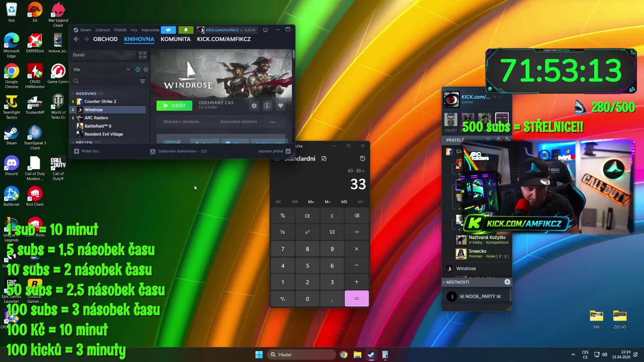
Task: Toggle ready-to-play filter icon in library
Action: 145,69
